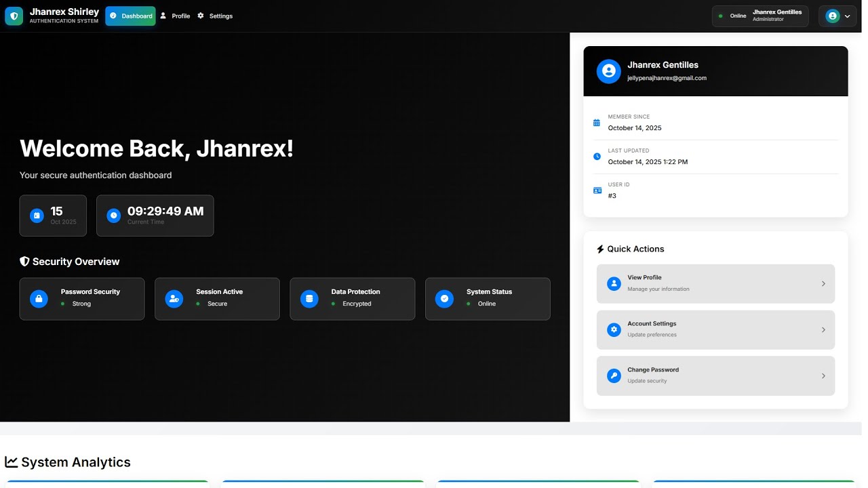Click the ID card icon beside User ID
Image resolution: width=868 pixels, height=488 pixels.
[597, 190]
